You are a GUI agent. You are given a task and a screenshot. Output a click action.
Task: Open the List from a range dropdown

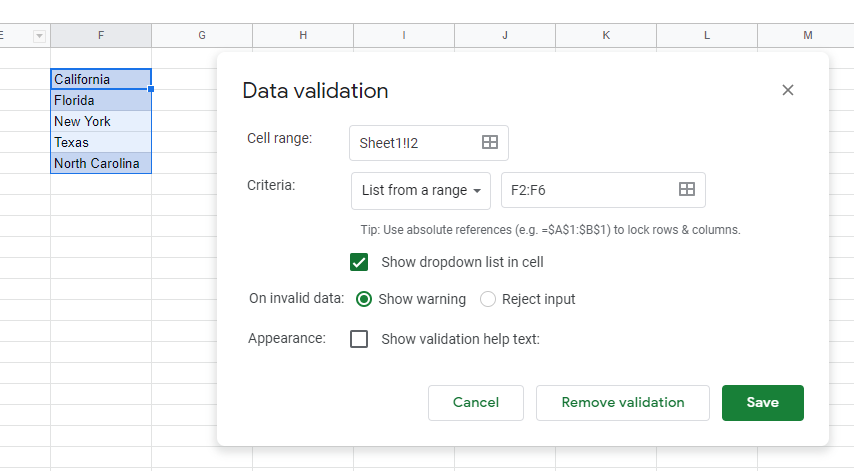(421, 190)
